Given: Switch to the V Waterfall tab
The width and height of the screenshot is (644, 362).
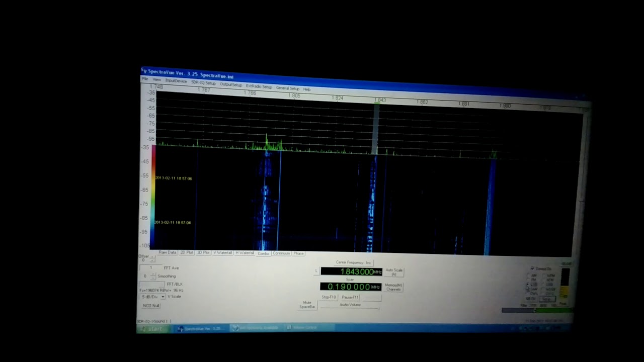Looking at the screenshot, I should (x=222, y=253).
